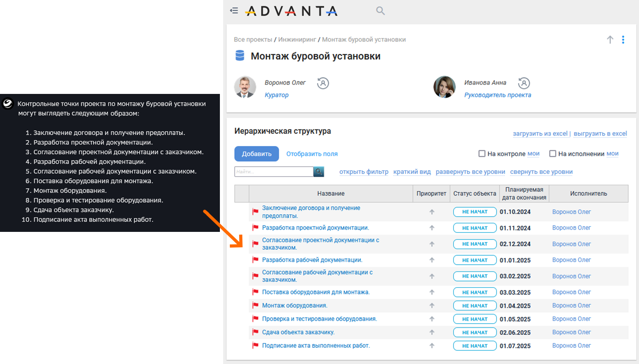Open search with the magnifier icon in header
The width and height of the screenshot is (639, 364).
tap(380, 11)
